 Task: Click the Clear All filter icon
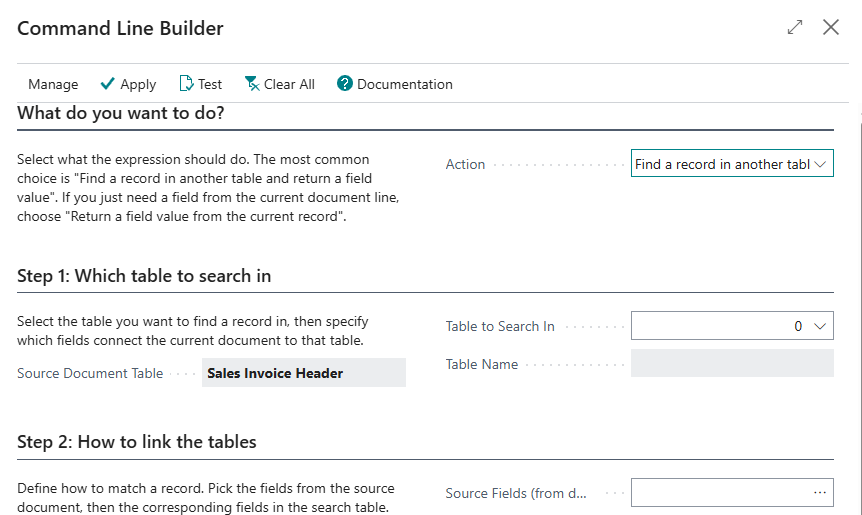[x=252, y=84]
